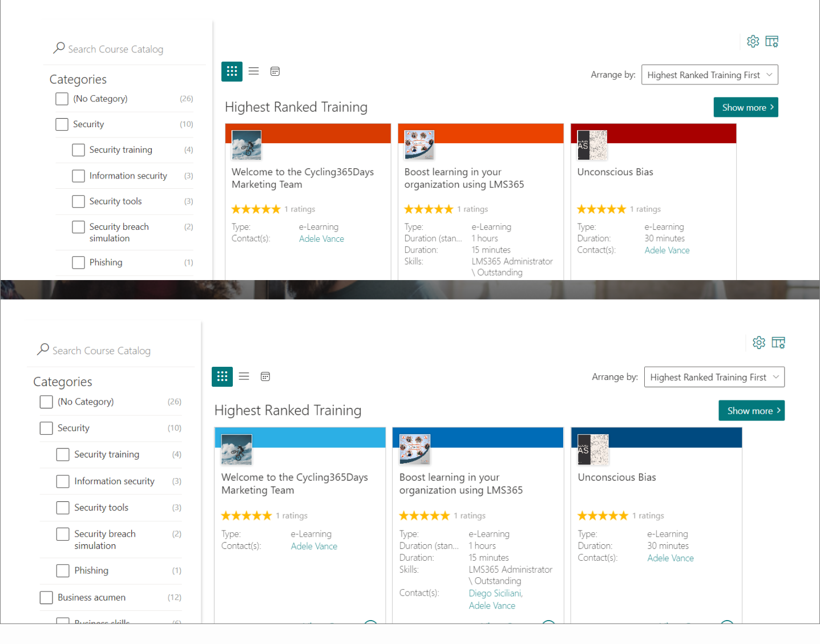820x644 pixels.
Task: Open Adele Vance contact on navy Unconscious Bias card
Action: click(x=670, y=558)
